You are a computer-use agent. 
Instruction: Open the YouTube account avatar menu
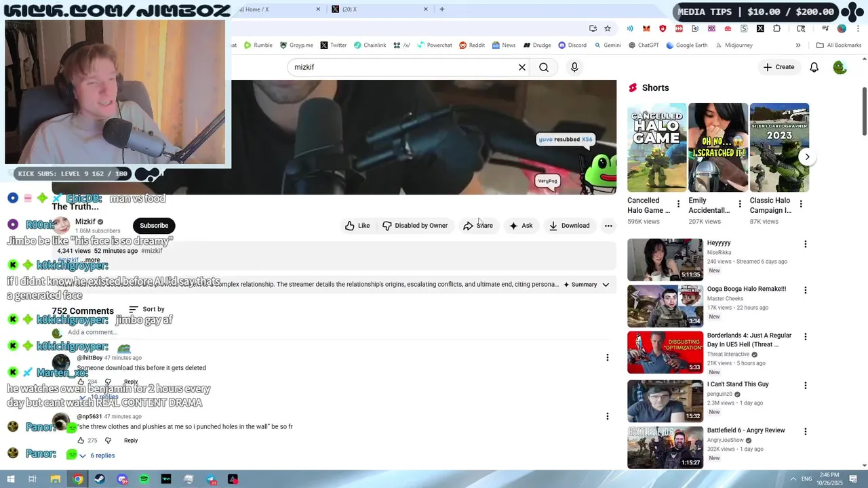pyautogui.click(x=840, y=67)
